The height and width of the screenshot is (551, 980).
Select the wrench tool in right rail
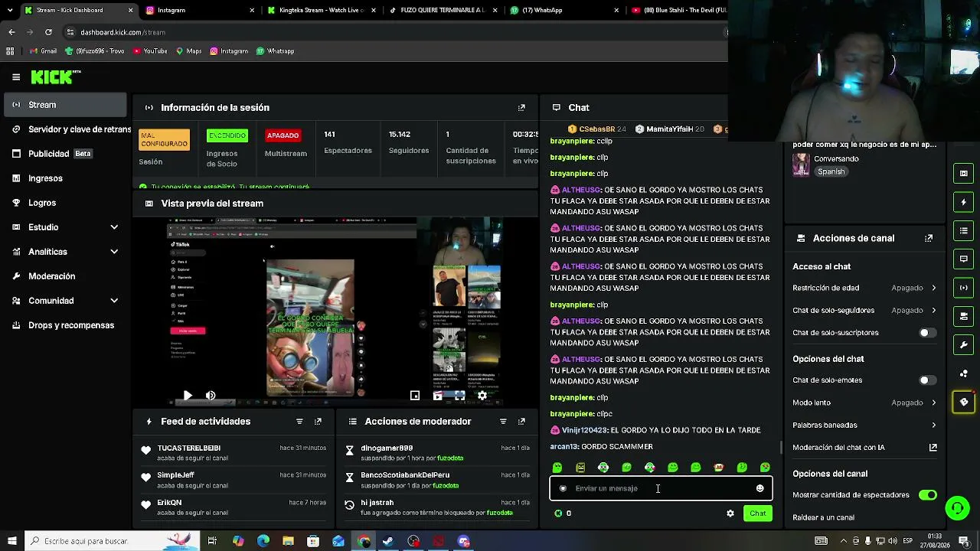click(964, 344)
